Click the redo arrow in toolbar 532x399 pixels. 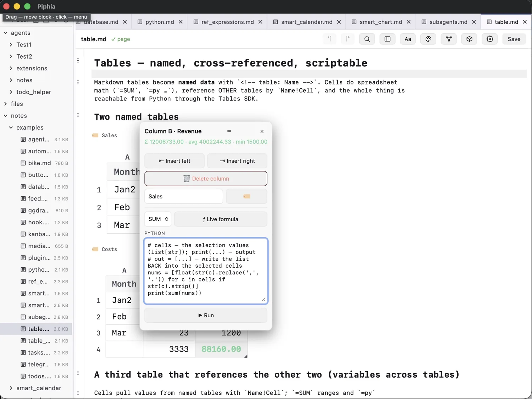348,39
